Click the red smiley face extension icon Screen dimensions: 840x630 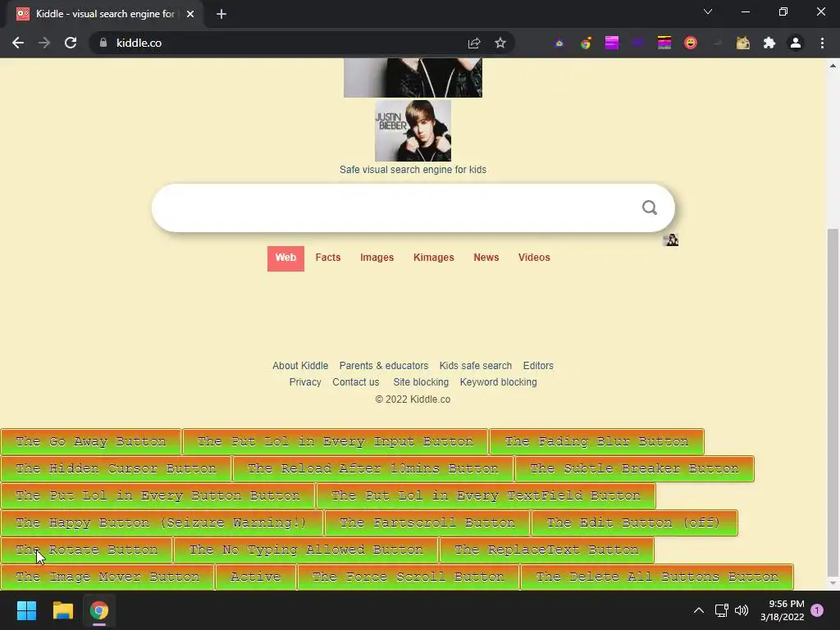tap(691, 43)
